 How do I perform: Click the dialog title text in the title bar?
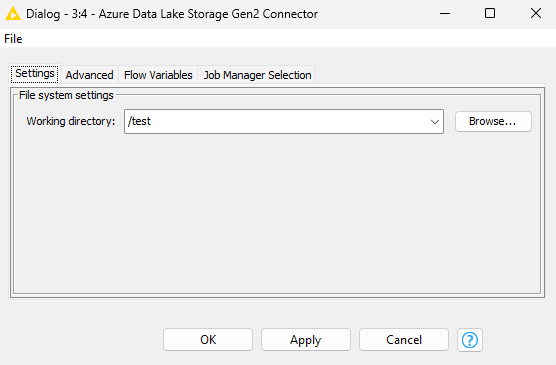point(172,14)
